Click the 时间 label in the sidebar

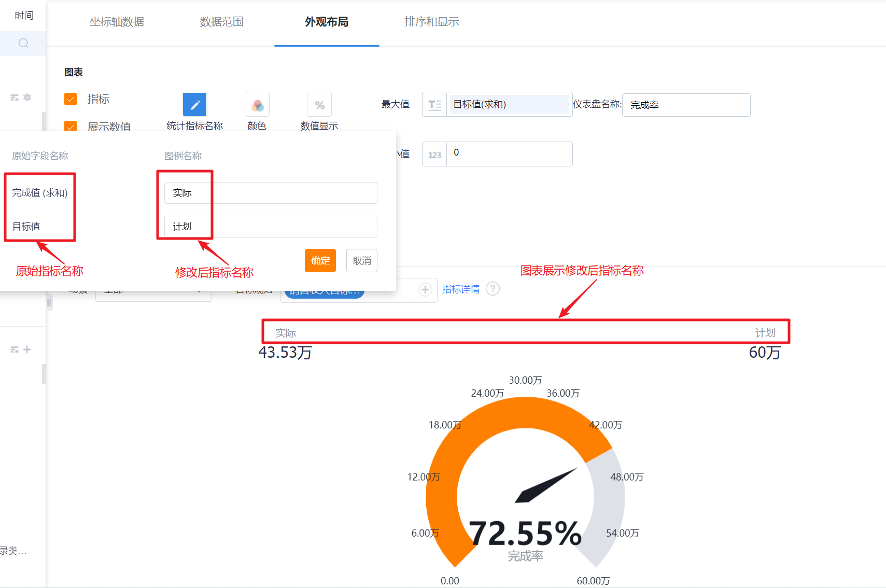point(24,16)
